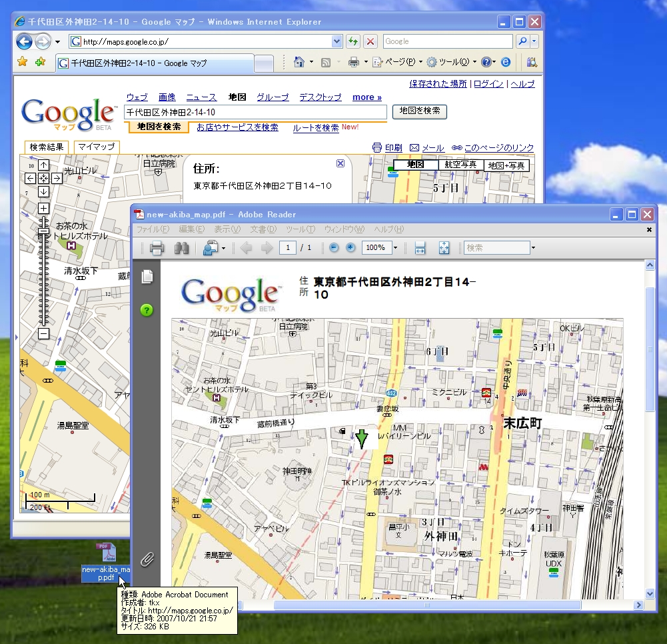
Task: Open the Pages panel in Adobe Reader
Action: [x=147, y=277]
